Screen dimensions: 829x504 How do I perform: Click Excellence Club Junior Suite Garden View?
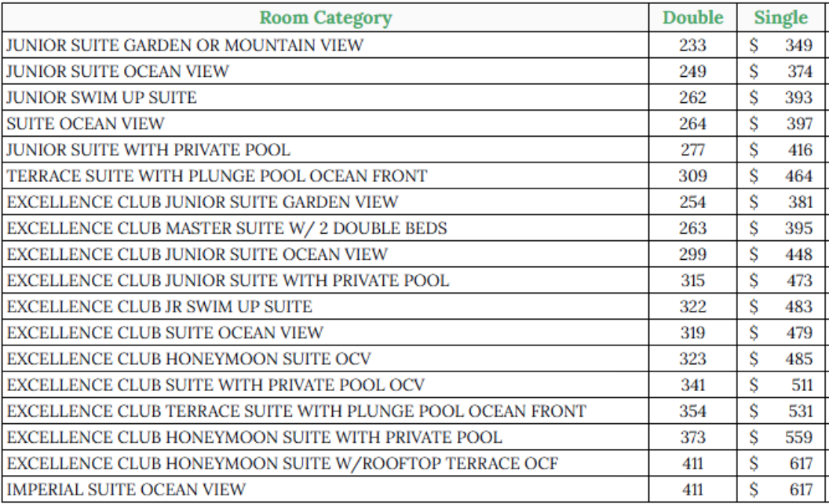pos(203,202)
